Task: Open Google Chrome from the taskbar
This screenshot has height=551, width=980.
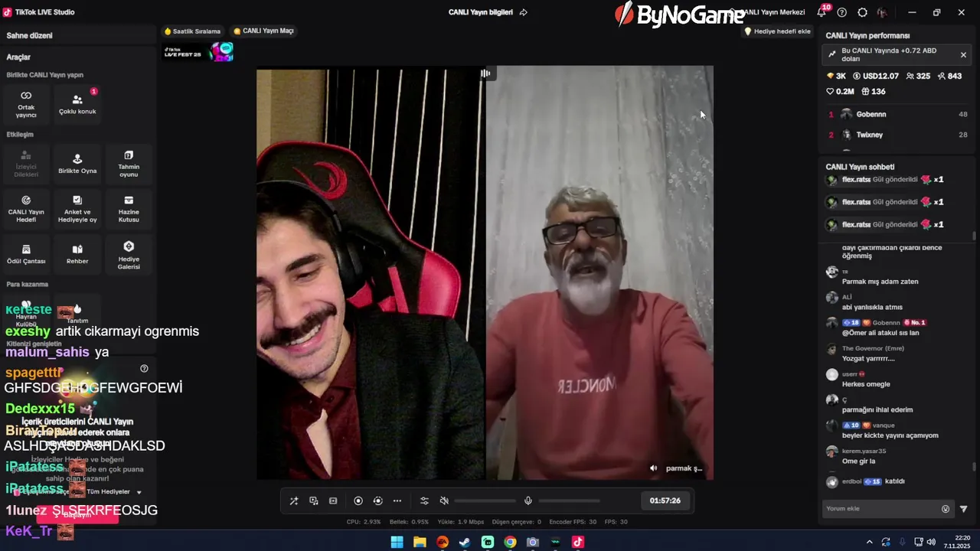Action: tap(510, 542)
